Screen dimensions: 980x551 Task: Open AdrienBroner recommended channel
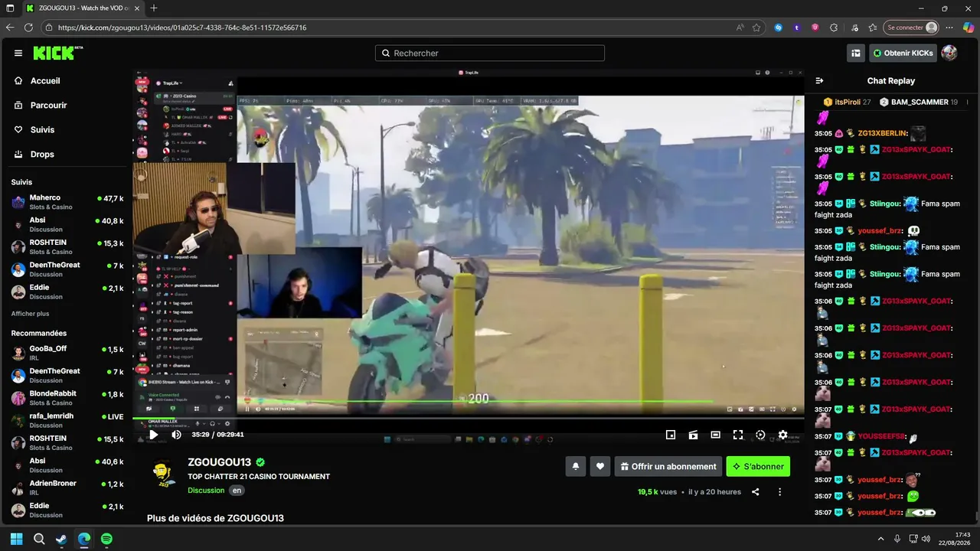(x=67, y=487)
